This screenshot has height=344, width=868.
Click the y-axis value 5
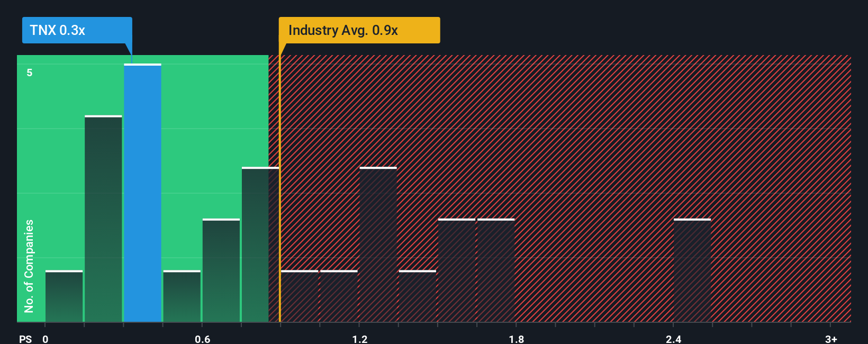coord(30,73)
